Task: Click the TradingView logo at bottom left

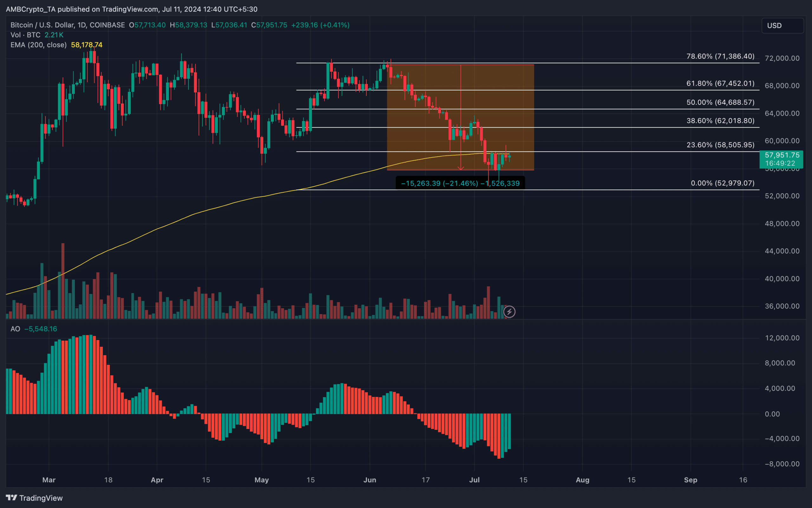Action: [x=34, y=498]
